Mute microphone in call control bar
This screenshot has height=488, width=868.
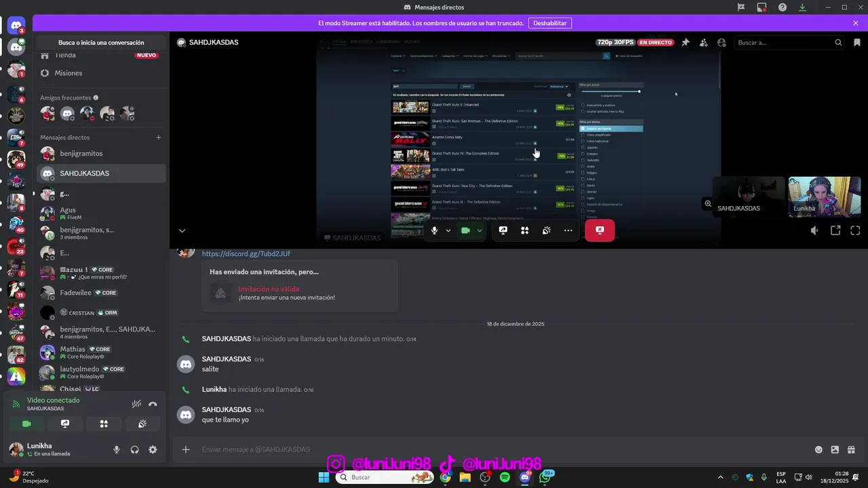[435, 230]
